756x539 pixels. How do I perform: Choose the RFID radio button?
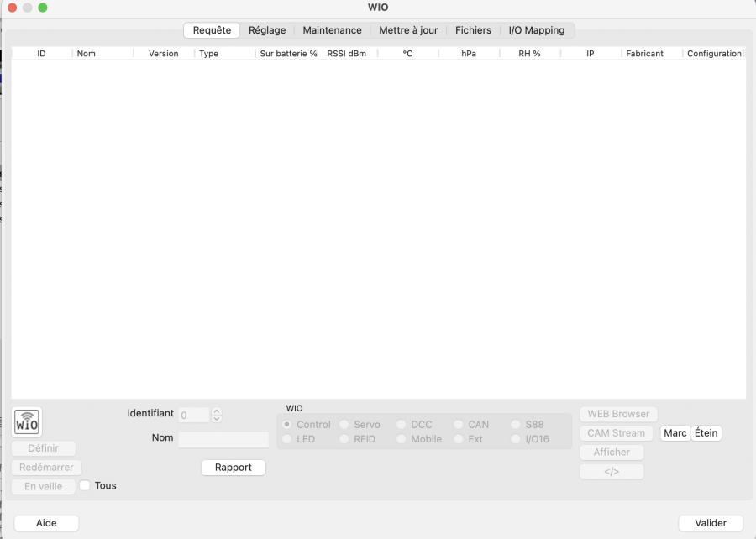(344, 439)
